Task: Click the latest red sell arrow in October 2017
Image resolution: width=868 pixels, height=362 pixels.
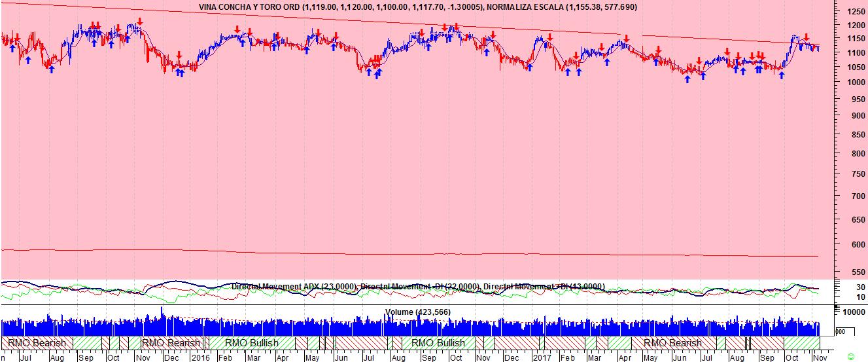Action: coord(807,37)
